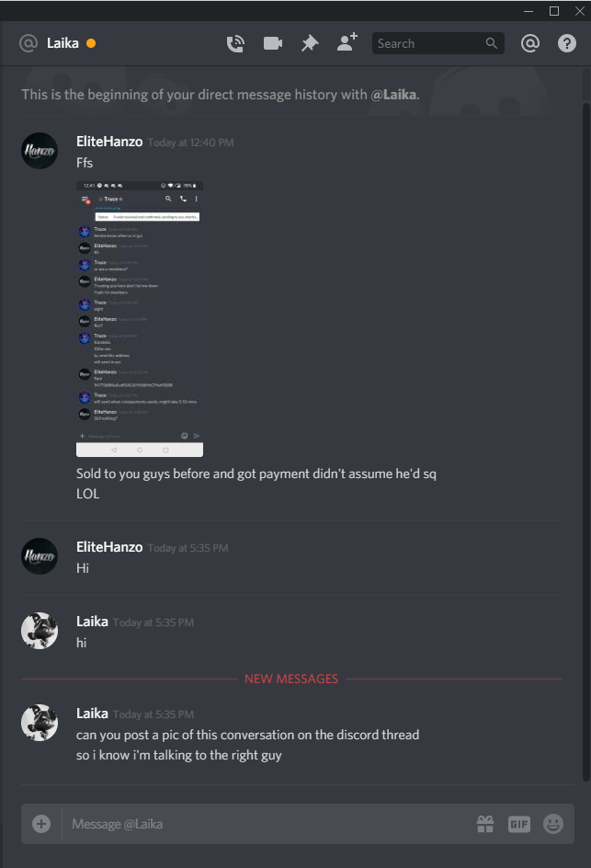Start a voice call with Laika
The image size is (591, 868).
[x=235, y=43]
